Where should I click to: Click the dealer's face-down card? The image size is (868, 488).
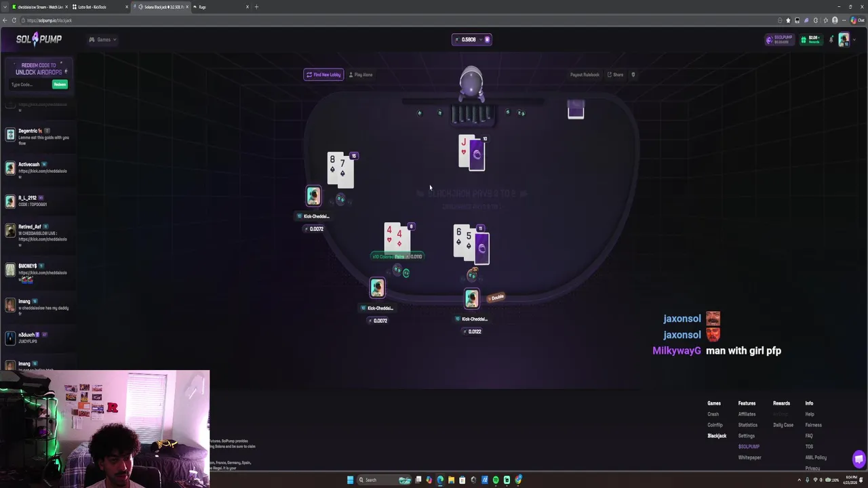coord(477,155)
